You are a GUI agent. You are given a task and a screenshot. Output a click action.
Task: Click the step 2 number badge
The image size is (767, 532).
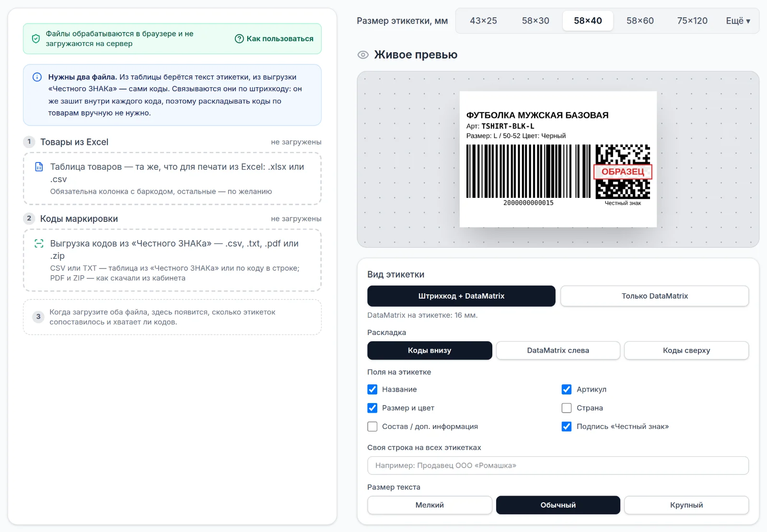point(29,219)
